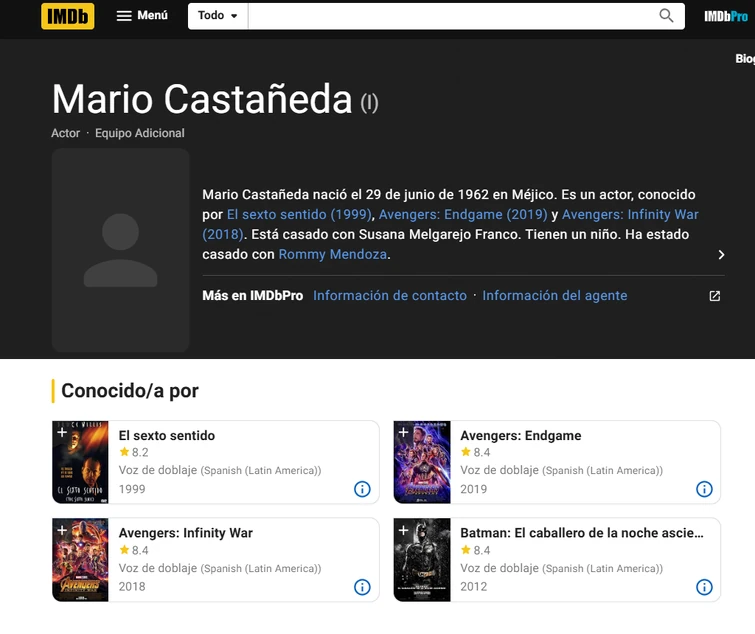755x634 pixels.
Task: Open the Menú hamburger button
Action: (142, 15)
